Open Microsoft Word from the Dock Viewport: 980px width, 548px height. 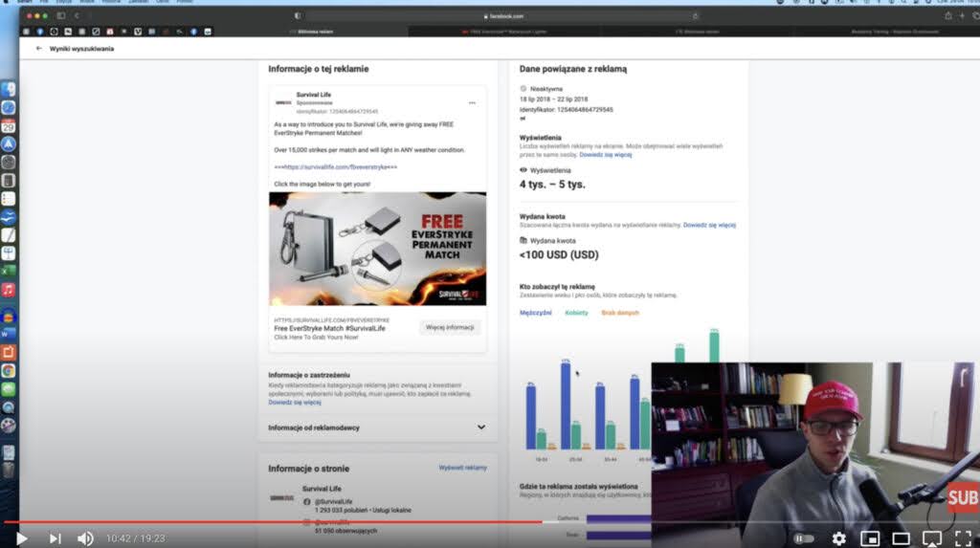point(8,335)
